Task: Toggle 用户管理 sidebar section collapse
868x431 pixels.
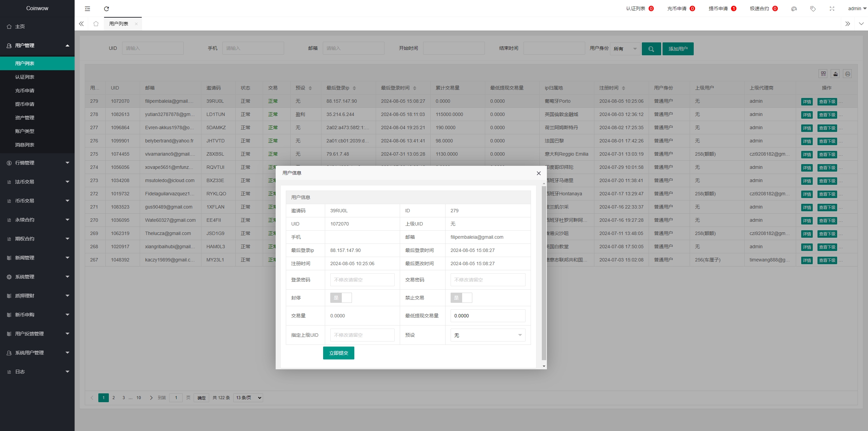Action: click(x=67, y=45)
